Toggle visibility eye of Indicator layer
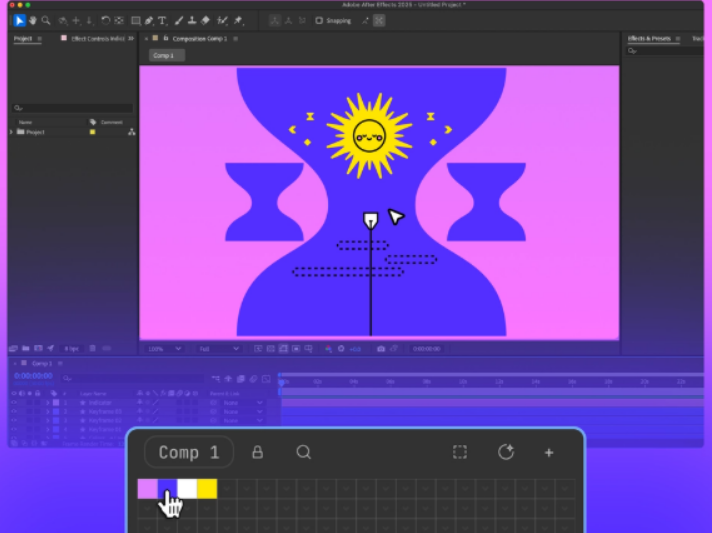The width and height of the screenshot is (712, 533). click(x=14, y=403)
